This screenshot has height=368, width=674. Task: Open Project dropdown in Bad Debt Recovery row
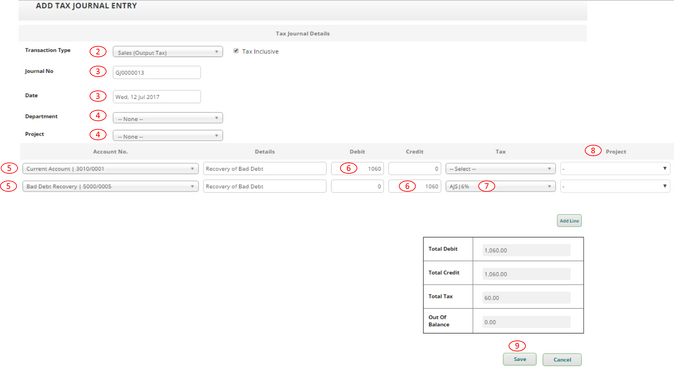(x=615, y=187)
